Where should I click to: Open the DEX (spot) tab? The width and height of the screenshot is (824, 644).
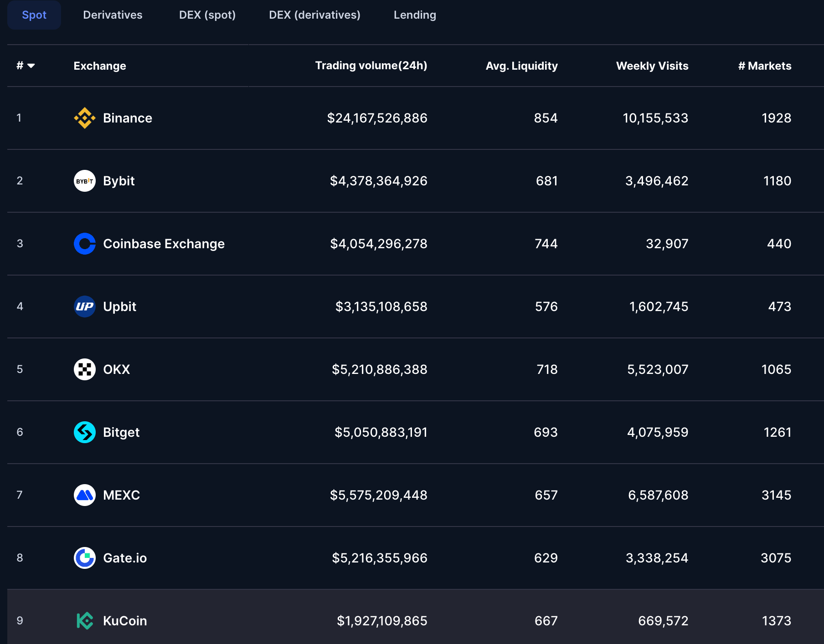coord(207,15)
